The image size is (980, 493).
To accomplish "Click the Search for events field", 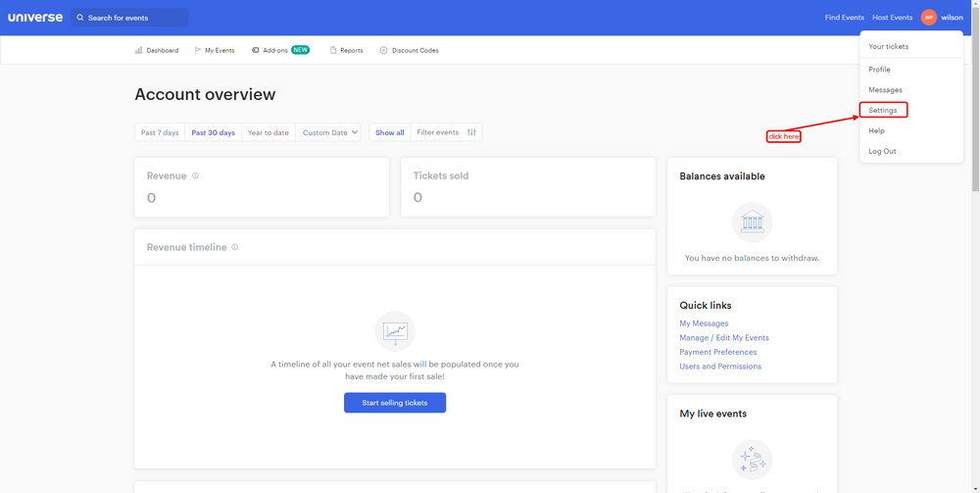I will tap(130, 18).
